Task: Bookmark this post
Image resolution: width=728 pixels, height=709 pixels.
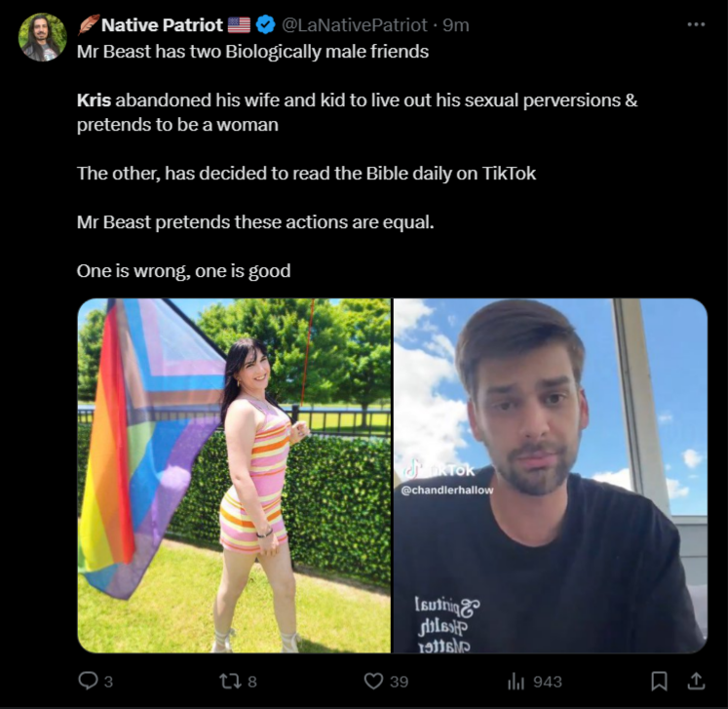Action: 659,682
